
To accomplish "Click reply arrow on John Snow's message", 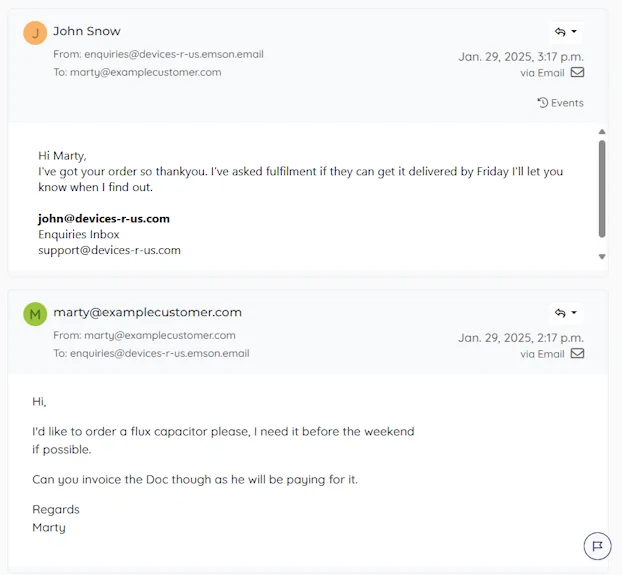I will pos(560,32).
